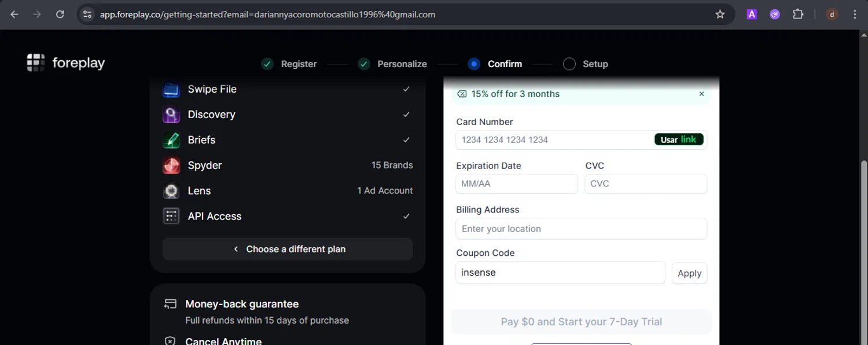Click the 'Swipe File' label
This screenshot has width=868, height=345.
pyautogui.click(x=212, y=89)
